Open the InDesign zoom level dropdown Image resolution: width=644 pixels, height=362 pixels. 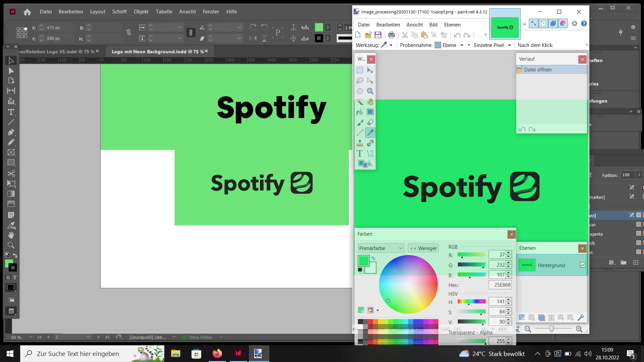coord(31,337)
